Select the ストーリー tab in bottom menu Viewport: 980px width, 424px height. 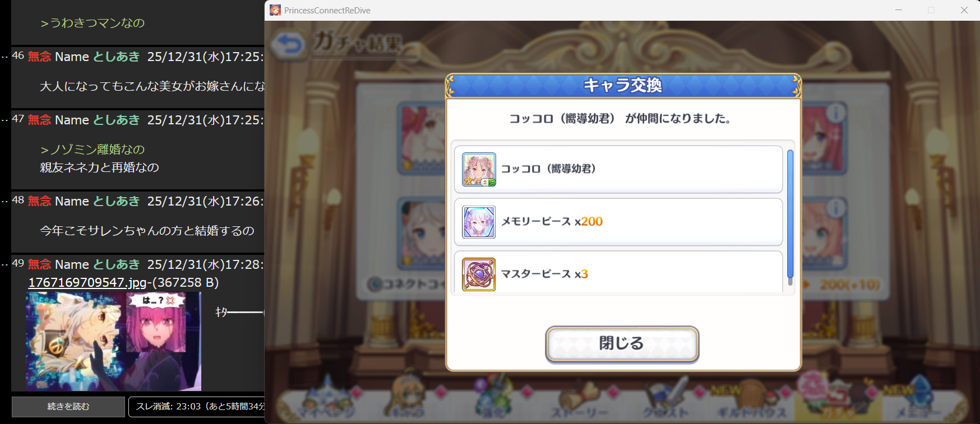click(x=579, y=402)
